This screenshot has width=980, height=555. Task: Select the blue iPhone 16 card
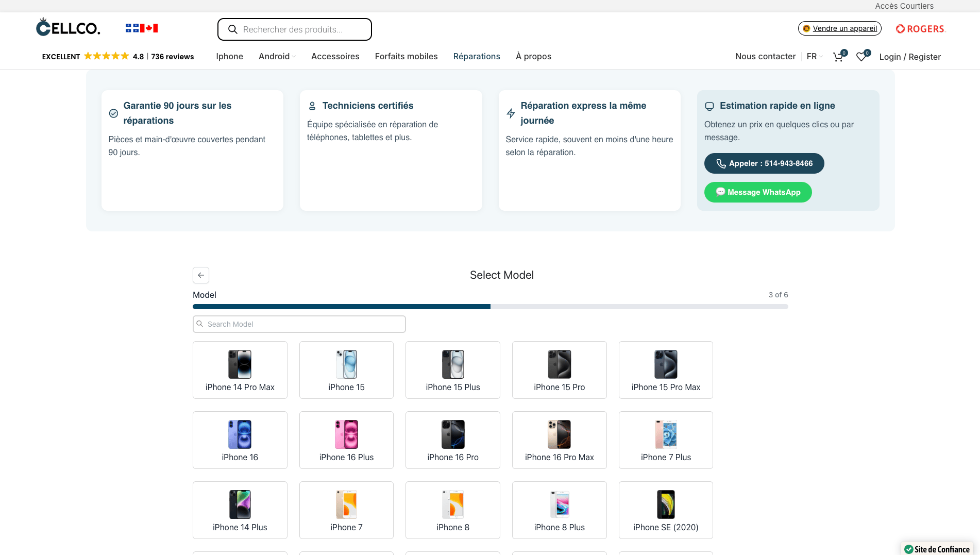coord(240,440)
